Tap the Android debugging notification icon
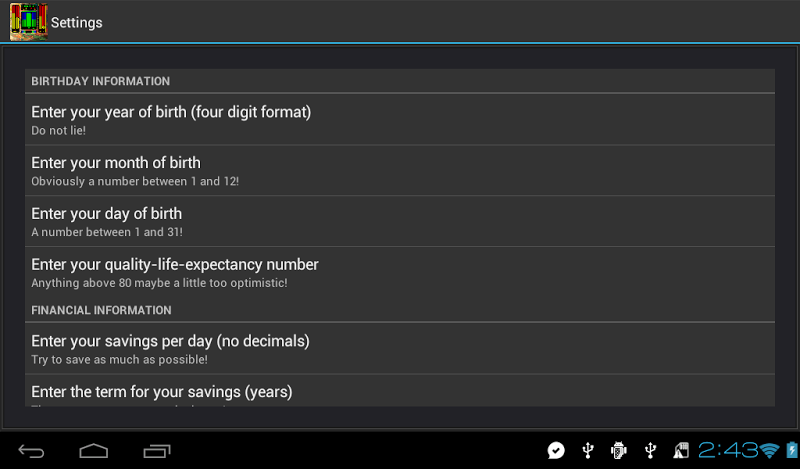The image size is (800, 469). click(x=619, y=451)
